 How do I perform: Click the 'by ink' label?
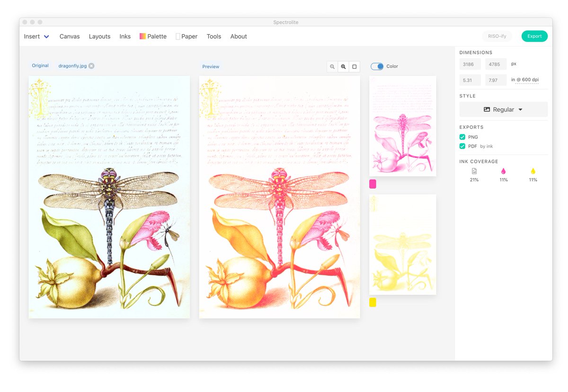click(x=487, y=146)
